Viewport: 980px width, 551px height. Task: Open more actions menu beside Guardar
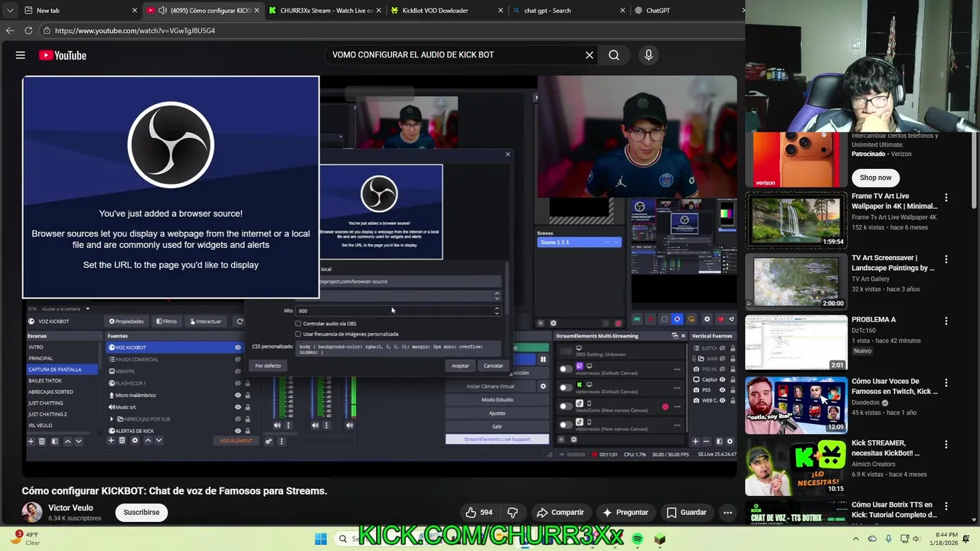[x=728, y=512]
